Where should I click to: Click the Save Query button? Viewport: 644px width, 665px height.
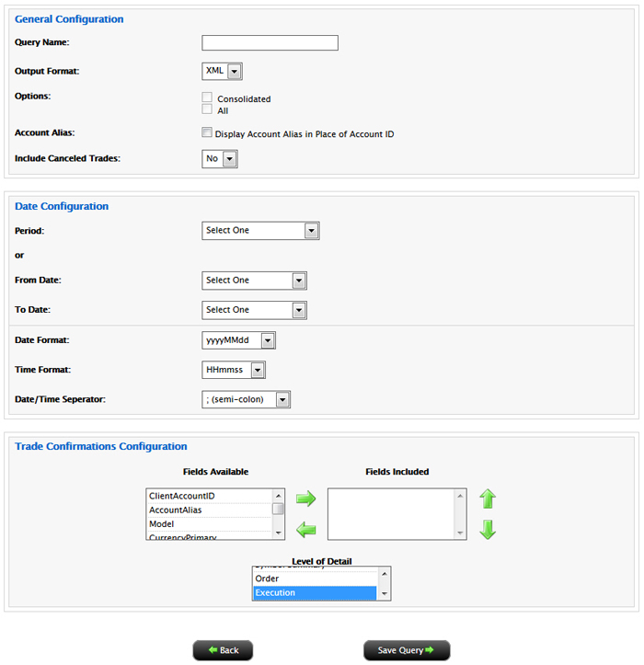tap(407, 650)
